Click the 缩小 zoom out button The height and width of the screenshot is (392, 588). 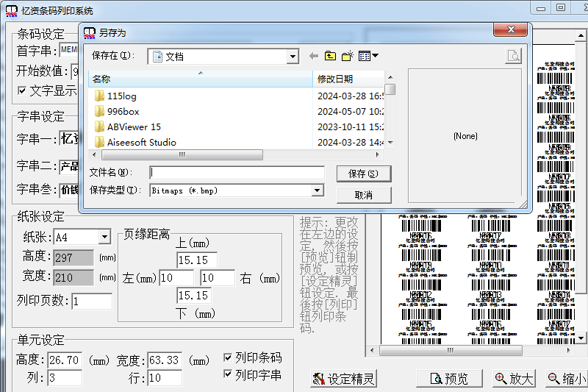tap(567, 379)
